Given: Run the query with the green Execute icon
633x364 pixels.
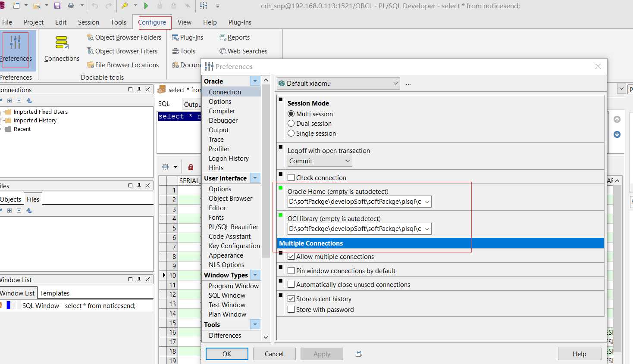Looking at the screenshot, I should [146, 6].
